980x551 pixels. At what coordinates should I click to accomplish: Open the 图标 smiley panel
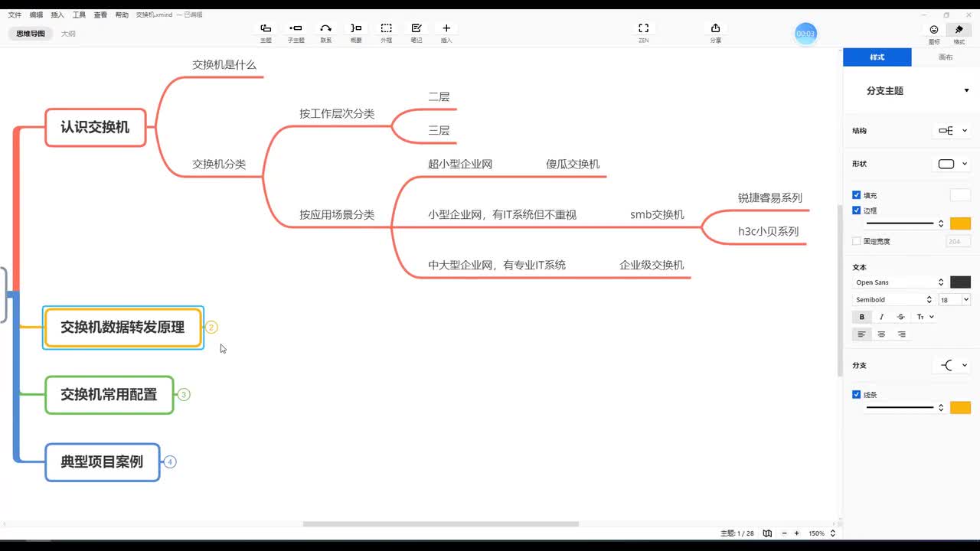click(934, 32)
